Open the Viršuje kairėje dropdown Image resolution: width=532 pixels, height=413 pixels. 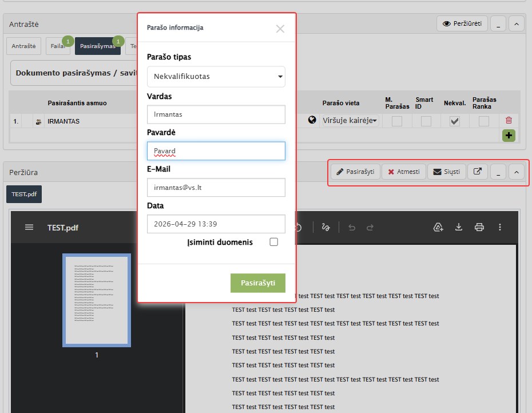pos(350,121)
